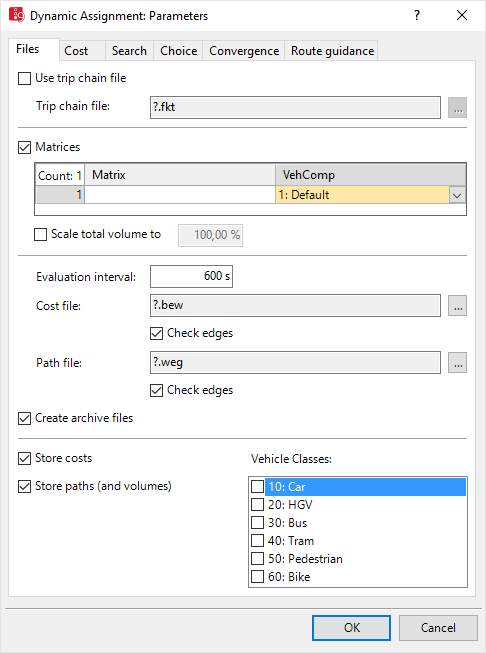Uncheck the Matrices checkbox
Image resolution: width=486 pixels, height=653 pixels.
[24, 147]
